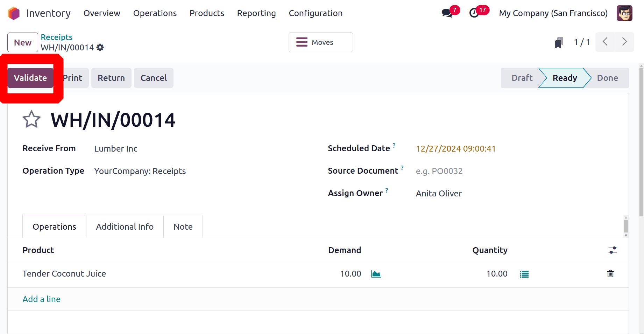
Task: Open the Reporting menu
Action: [256, 13]
